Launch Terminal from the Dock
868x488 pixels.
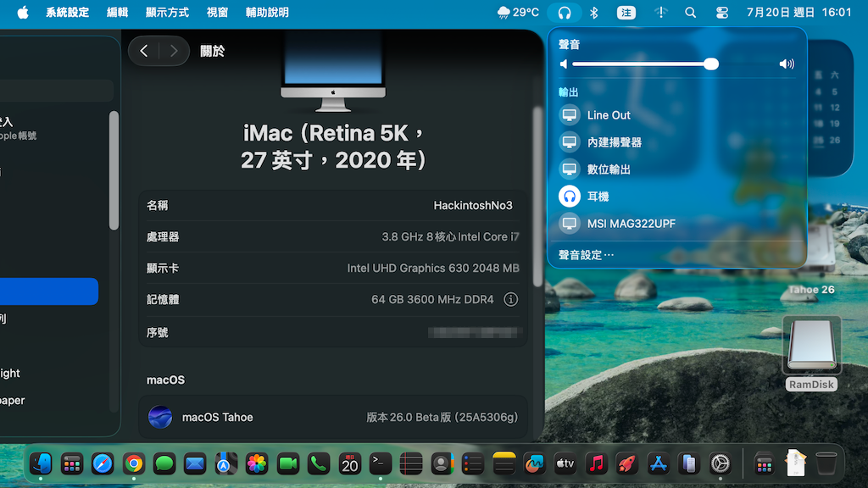pos(381,463)
